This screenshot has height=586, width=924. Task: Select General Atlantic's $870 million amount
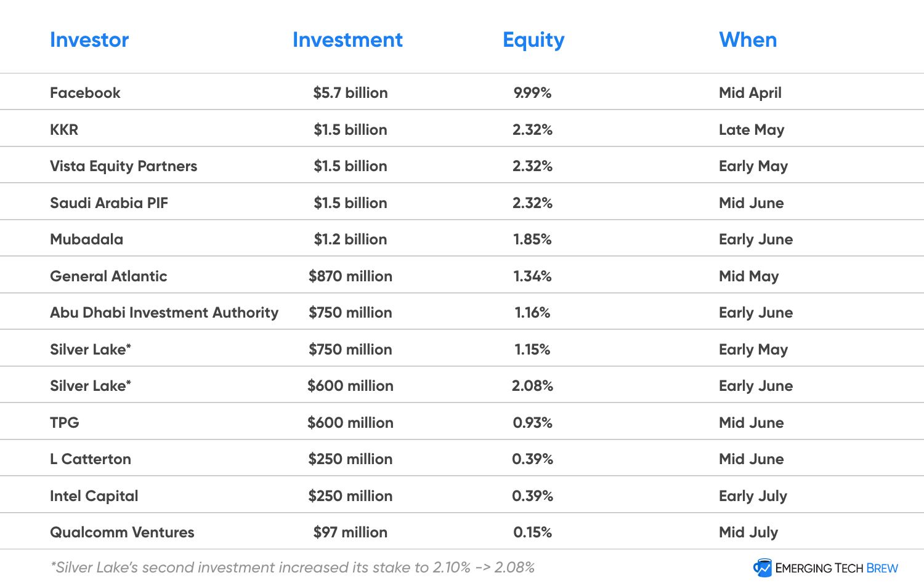coord(351,276)
